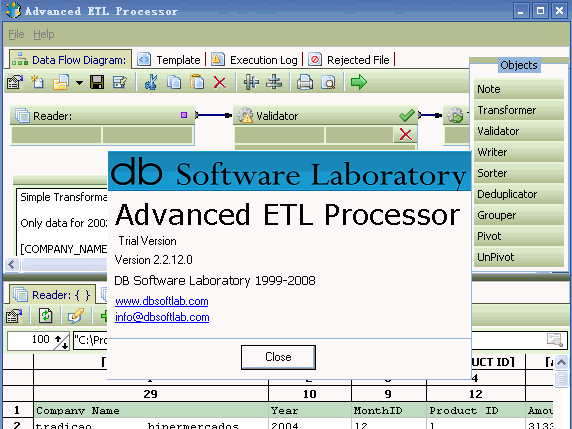This screenshot has width=572, height=429.
Task: Switch to the Execution Log tab
Action: click(264, 60)
